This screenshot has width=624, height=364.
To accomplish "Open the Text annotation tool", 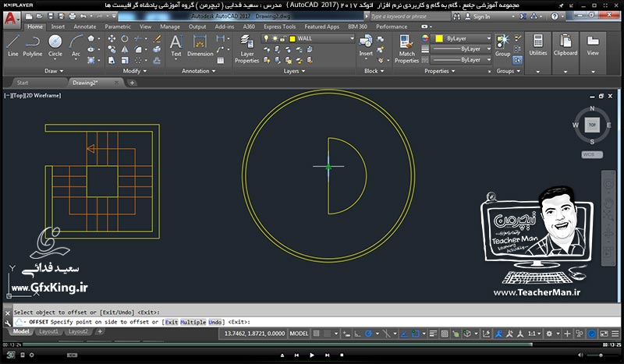I will point(176,46).
